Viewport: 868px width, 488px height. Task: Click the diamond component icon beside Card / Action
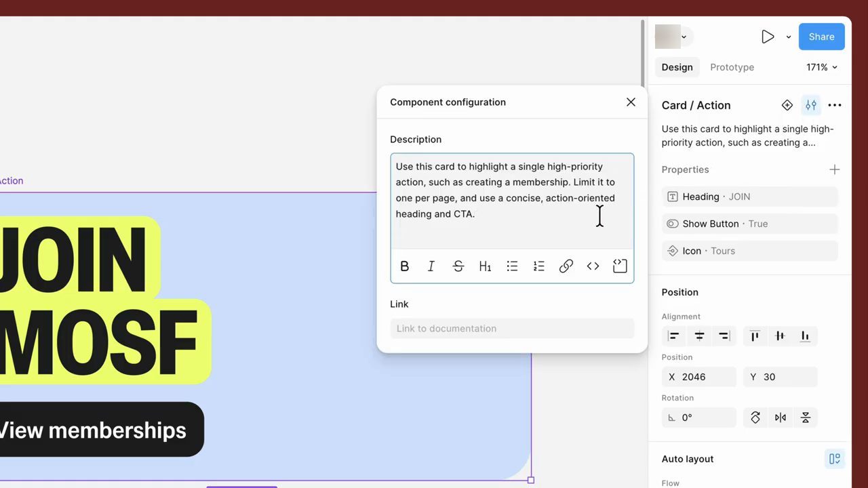pos(787,105)
